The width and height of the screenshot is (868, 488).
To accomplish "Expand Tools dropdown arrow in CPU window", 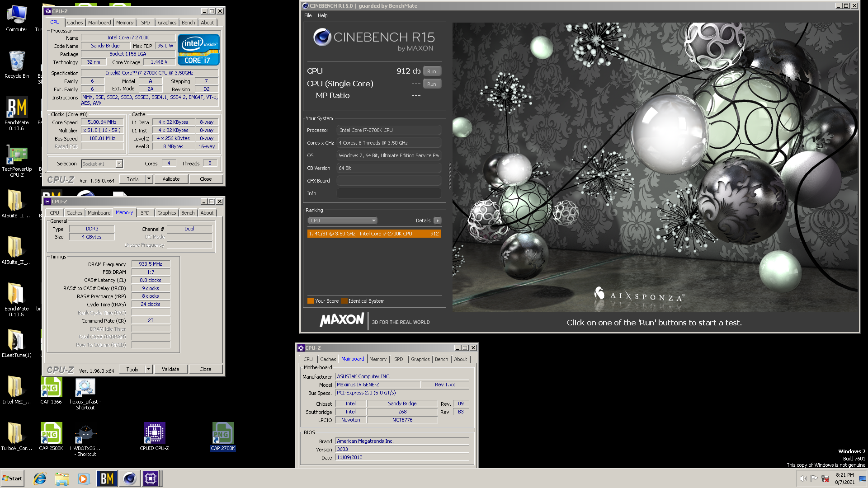I will point(149,179).
